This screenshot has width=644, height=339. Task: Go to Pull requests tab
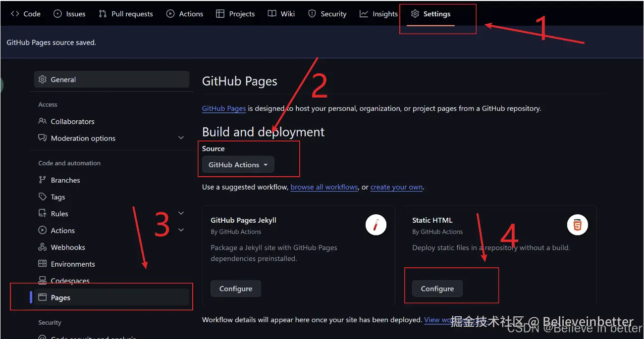point(126,14)
